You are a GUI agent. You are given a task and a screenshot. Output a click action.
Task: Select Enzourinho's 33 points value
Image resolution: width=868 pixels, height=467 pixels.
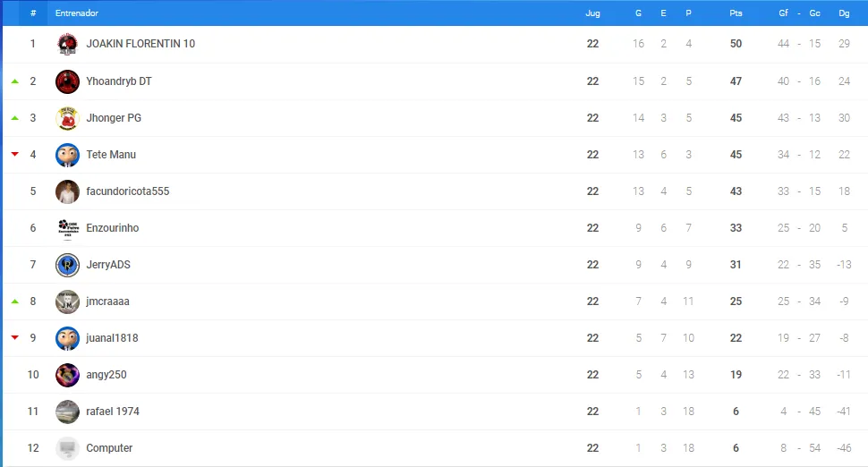click(x=736, y=228)
